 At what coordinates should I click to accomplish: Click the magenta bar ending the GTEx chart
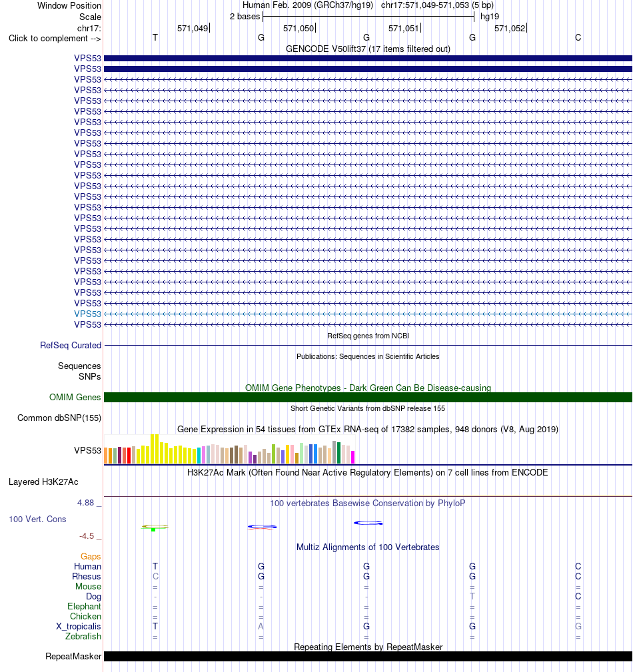[x=353, y=457]
